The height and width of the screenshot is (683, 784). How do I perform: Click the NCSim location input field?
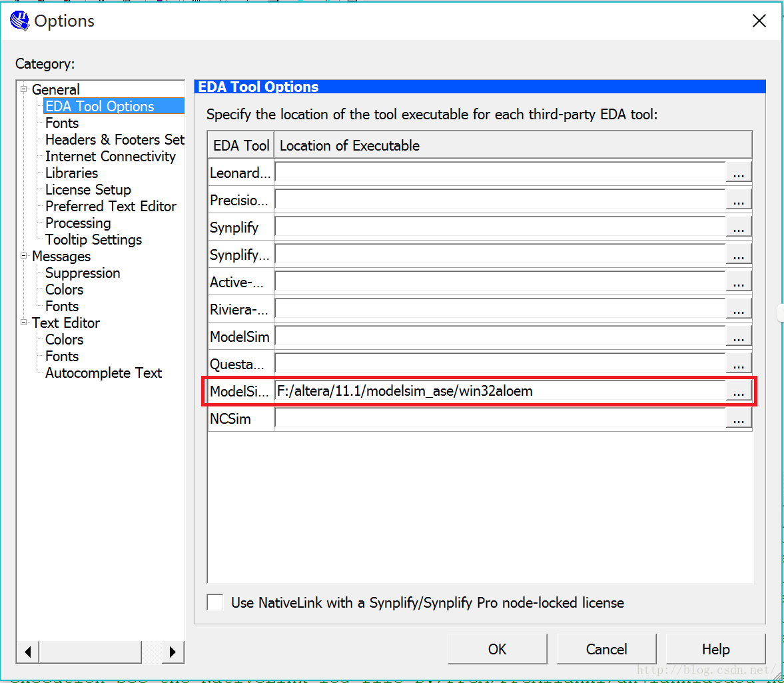click(500, 418)
